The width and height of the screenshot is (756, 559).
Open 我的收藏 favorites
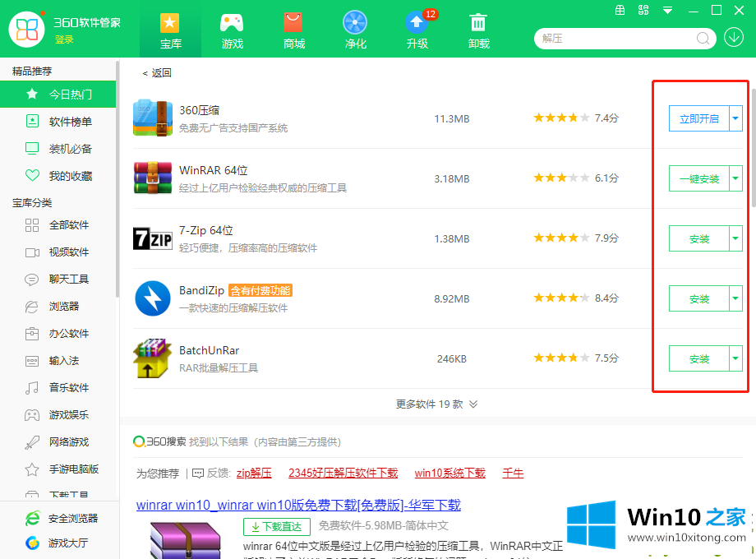[x=58, y=176]
